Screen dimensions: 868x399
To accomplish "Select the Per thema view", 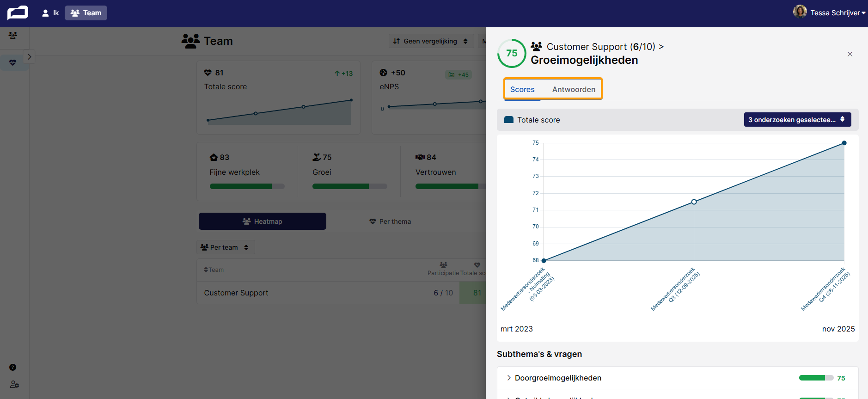I will pos(390,221).
